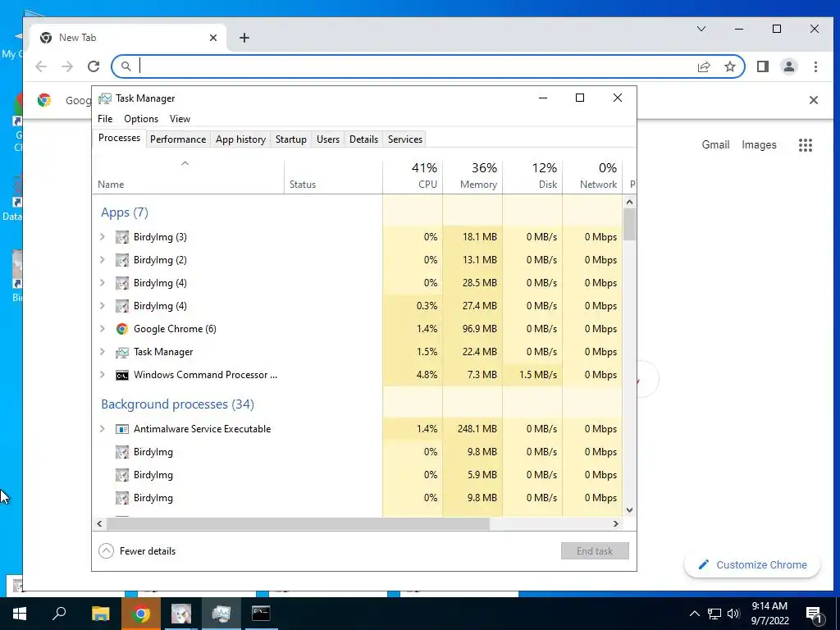Click the vertical scrollbar up arrow
The image size is (840, 630).
(x=629, y=202)
